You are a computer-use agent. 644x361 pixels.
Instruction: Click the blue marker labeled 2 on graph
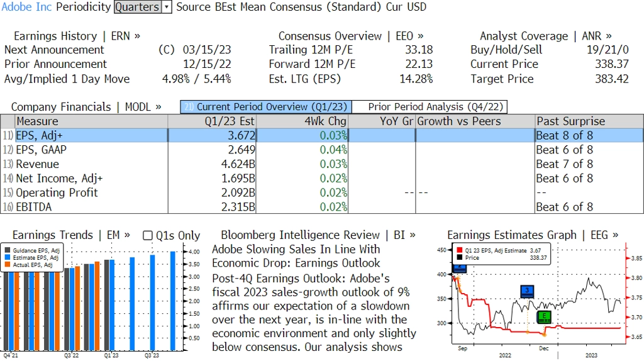460,269
